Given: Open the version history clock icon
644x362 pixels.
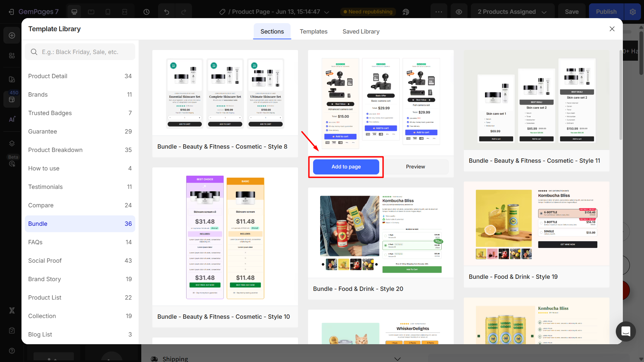Looking at the screenshot, I should (146, 12).
